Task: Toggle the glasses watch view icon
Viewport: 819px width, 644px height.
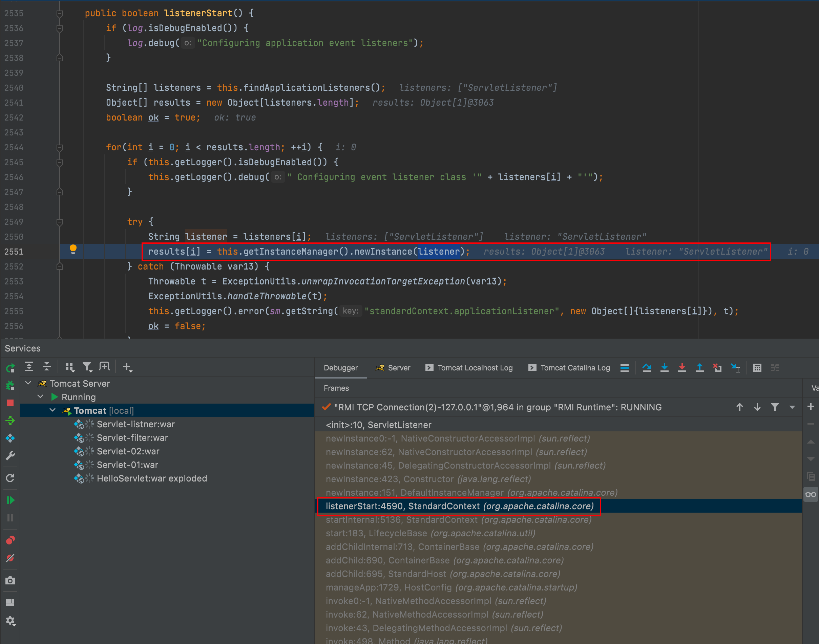Action: click(810, 494)
